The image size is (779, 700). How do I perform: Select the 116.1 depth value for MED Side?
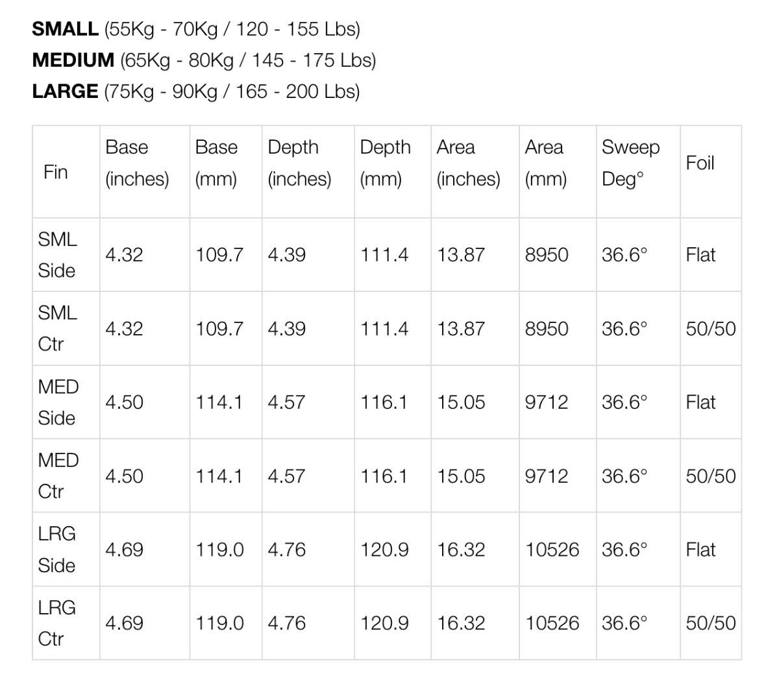click(384, 402)
